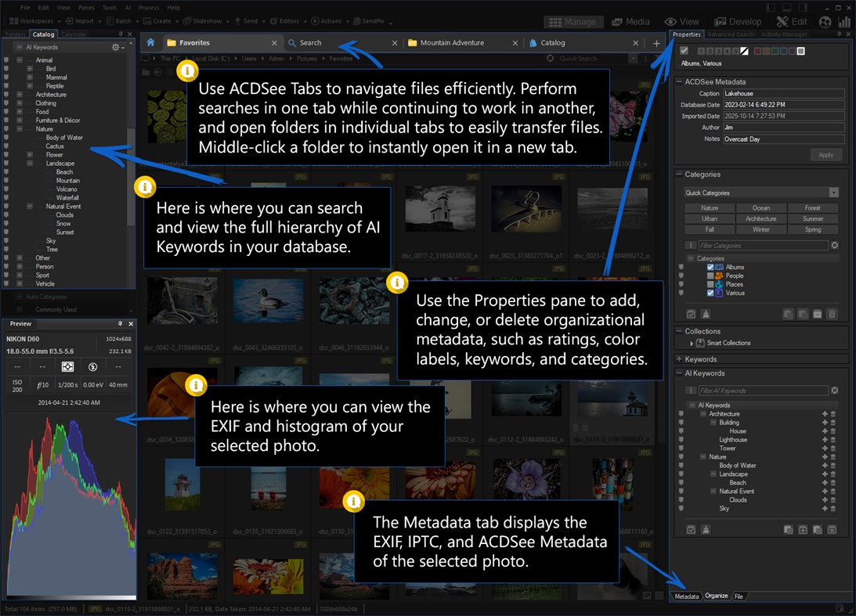This screenshot has height=616, width=856.
Task: Click the Apply button under ACDSee Metadata
Action: 826,154
